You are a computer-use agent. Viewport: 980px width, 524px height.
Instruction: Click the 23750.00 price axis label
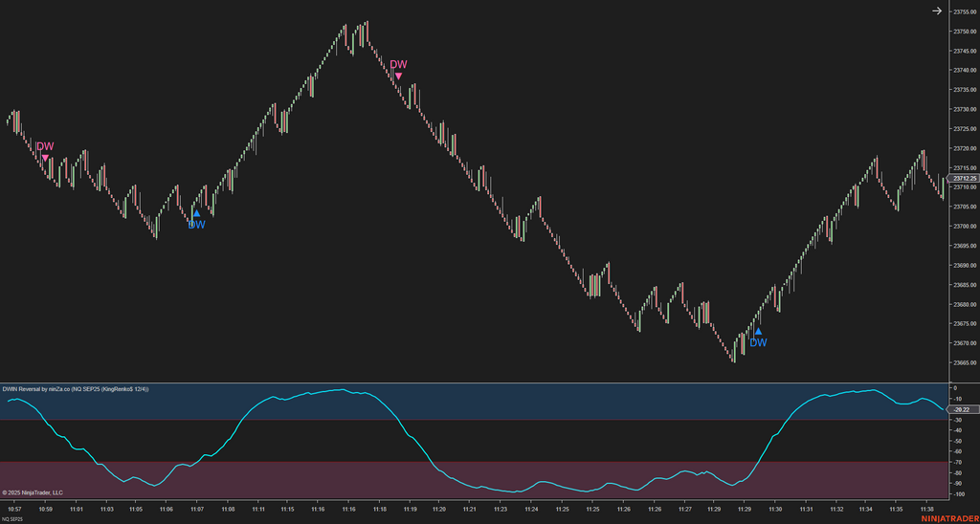click(964, 32)
